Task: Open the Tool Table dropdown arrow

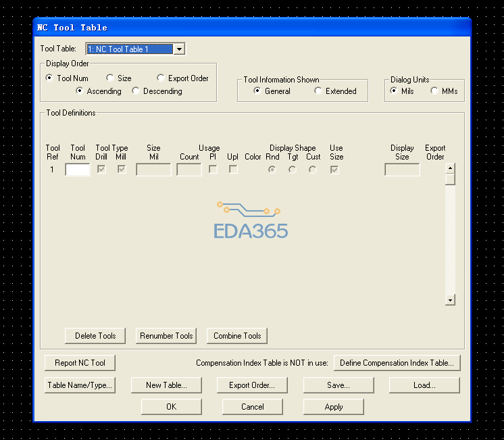Action: [179, 49]
